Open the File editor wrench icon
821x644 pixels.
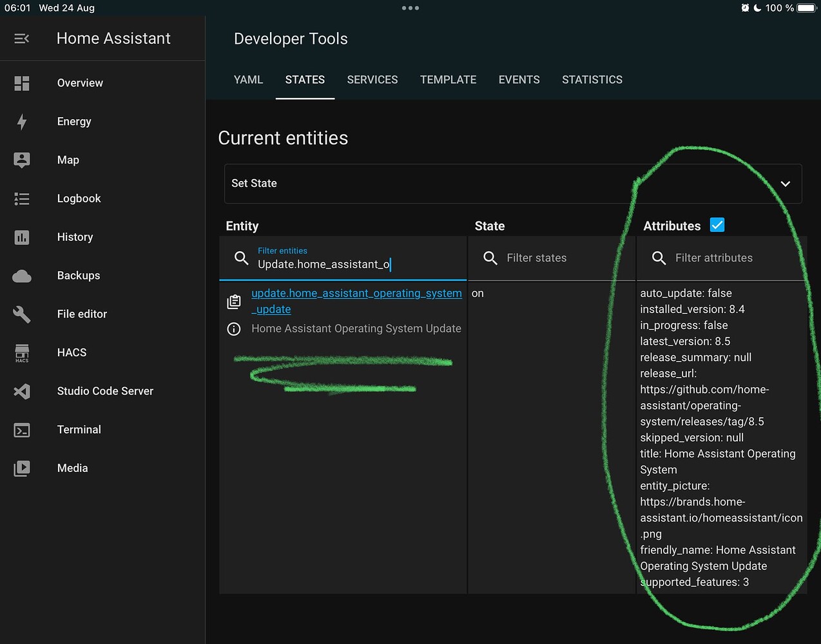coord(21,314)
